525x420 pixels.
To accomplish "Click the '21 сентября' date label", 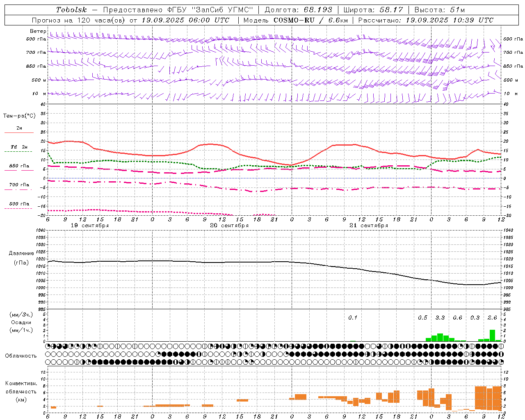I will tap(369, 226).
